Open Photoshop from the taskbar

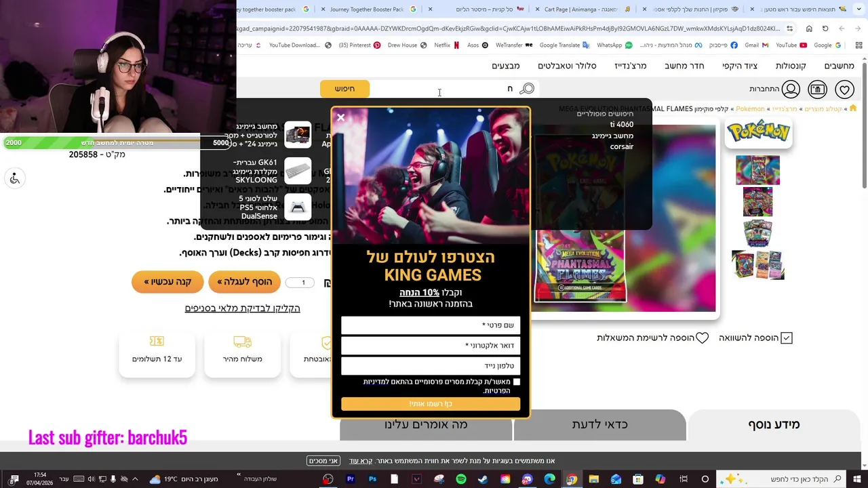tap(372, 479)
